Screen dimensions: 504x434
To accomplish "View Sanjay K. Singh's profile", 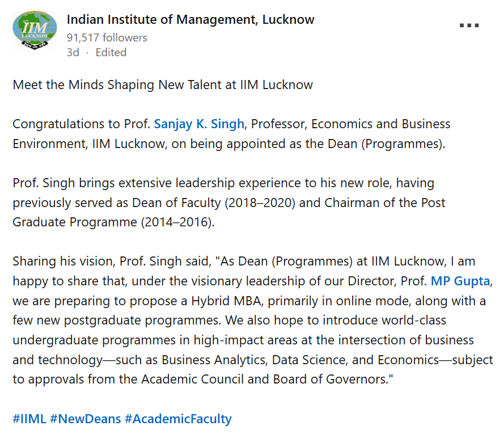I will (x=198, y=124).
